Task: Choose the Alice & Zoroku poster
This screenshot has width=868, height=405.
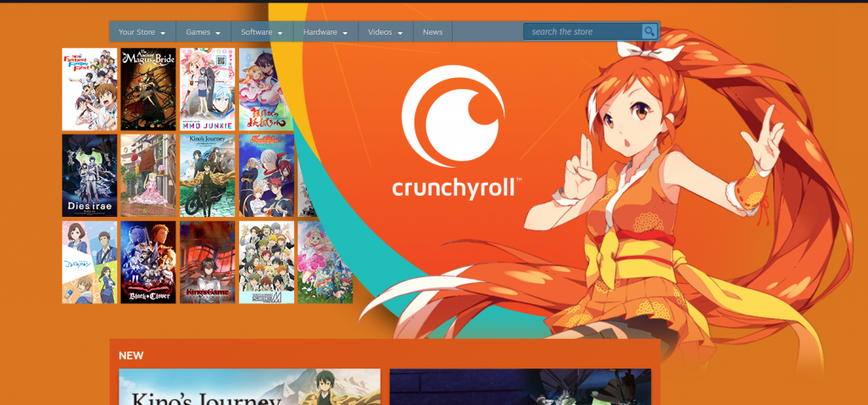Action: (x=148, y=175)
